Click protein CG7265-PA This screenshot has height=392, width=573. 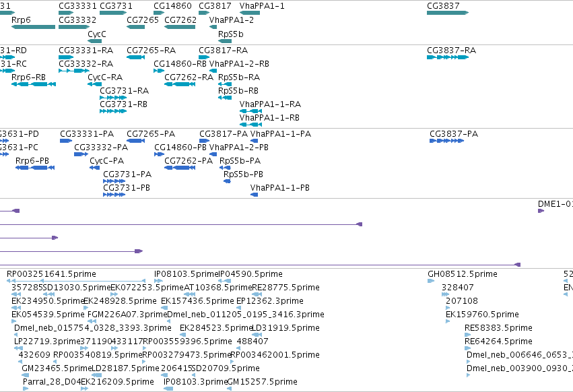pyautogui.click(x=135, y=141)
